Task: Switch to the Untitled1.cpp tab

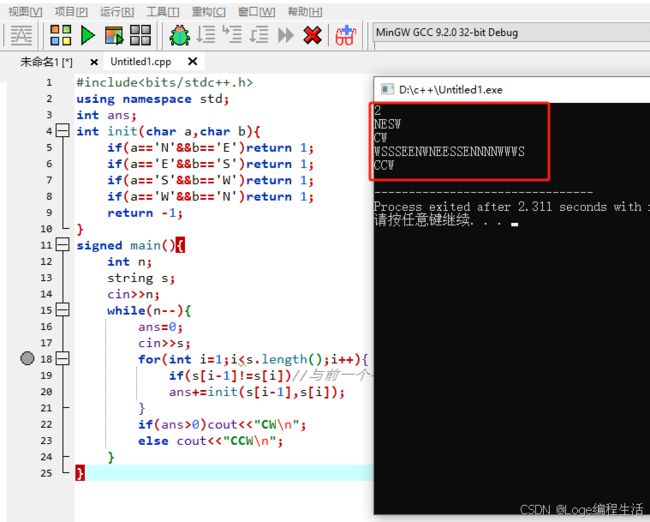Action: [141, 62]
